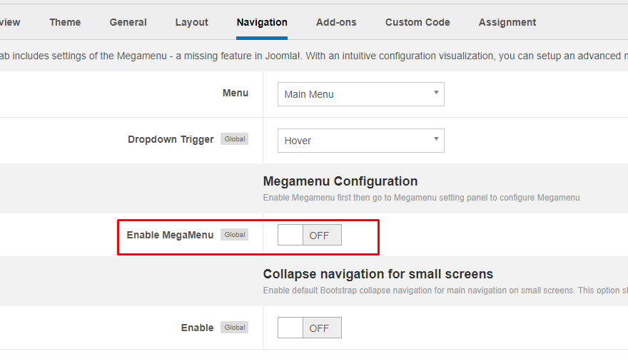The width and height of the screenshot is (628, 364).
Task: Open the Main Menu dropdown
Action: pos(360,94)
